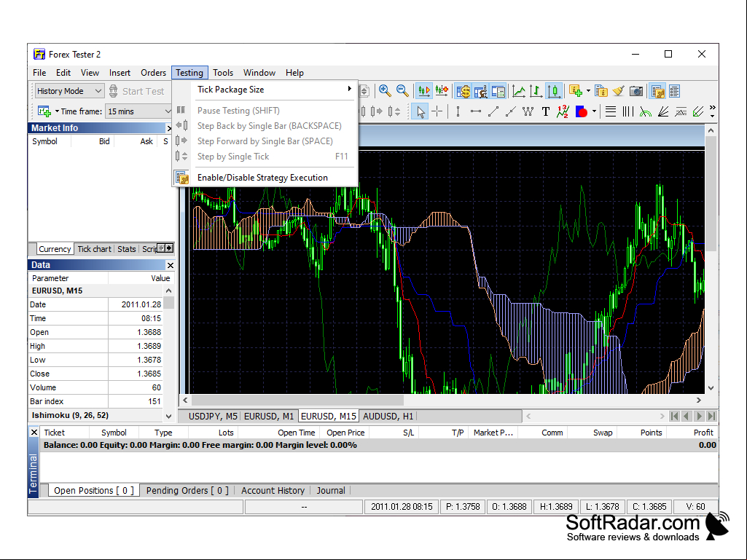
Task: Select the trend line tool
Action: (493, 111)
